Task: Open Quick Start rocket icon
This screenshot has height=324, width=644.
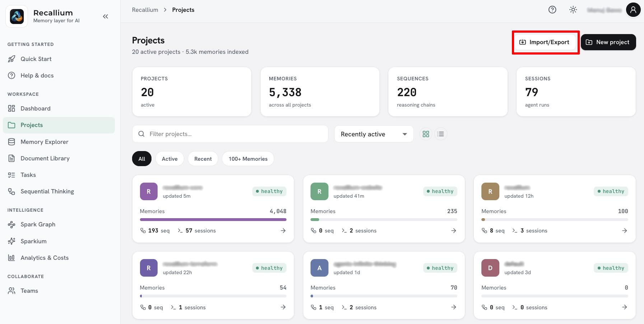Action: click(11, 59)
